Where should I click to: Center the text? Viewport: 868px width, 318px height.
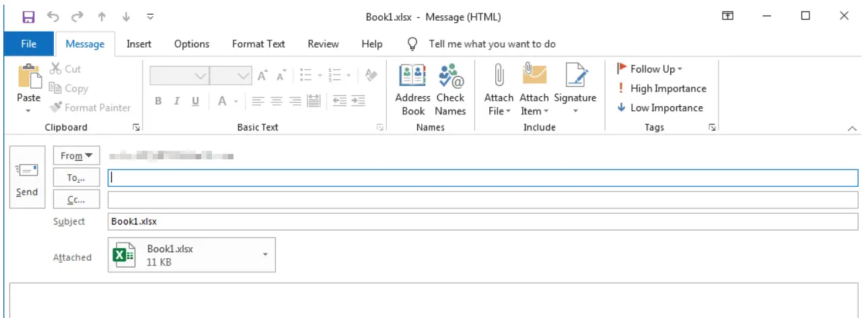(276, 101)
